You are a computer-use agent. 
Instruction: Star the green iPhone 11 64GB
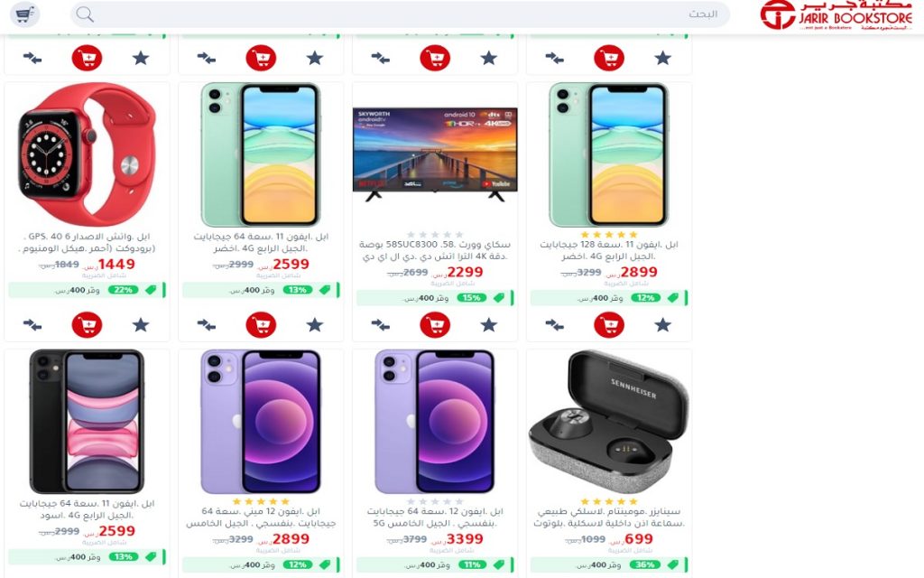tap(315, 324)
